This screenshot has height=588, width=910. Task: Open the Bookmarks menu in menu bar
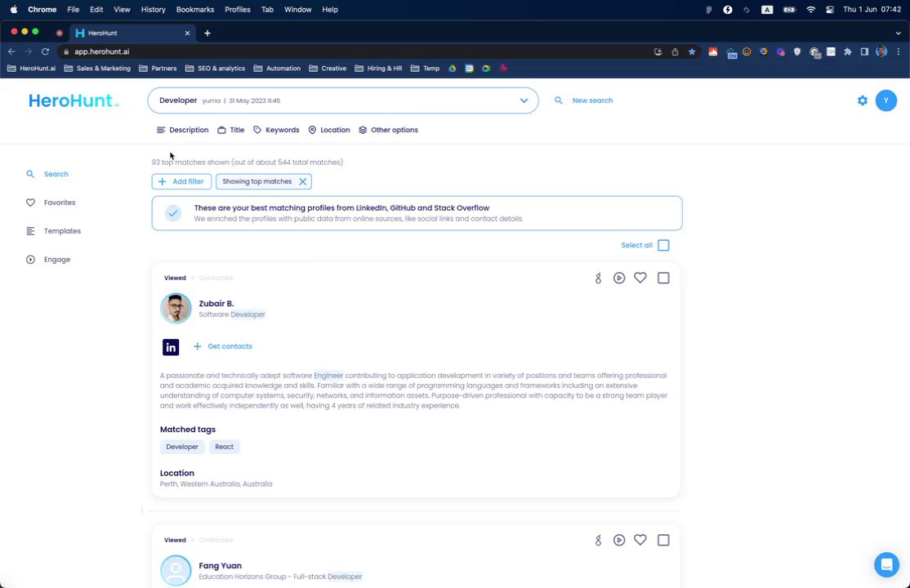[195, 9]
